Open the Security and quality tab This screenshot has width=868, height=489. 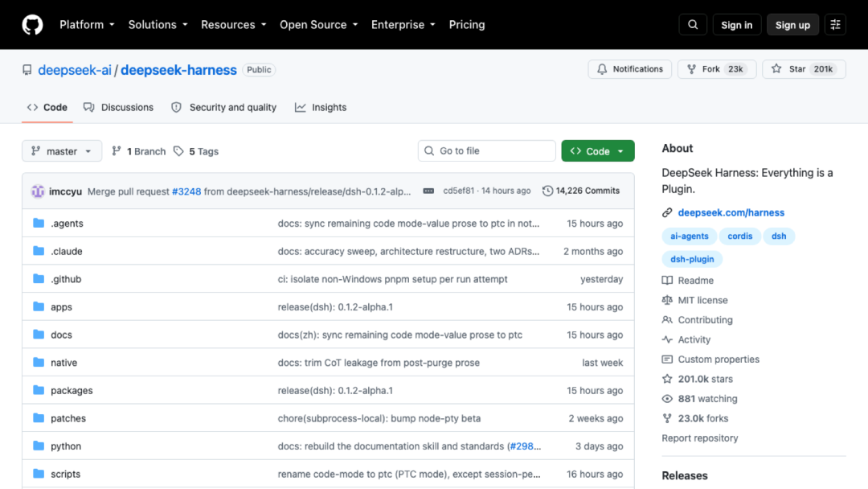[223, 108]
